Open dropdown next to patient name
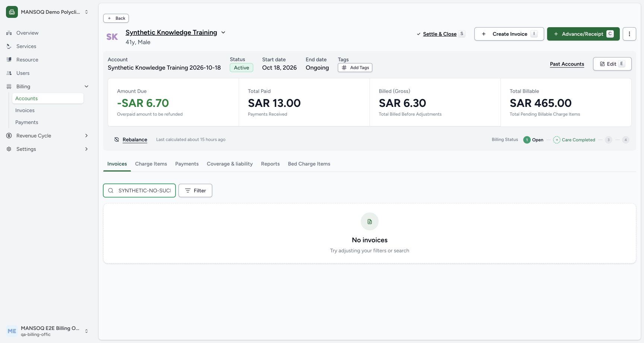 (x=223, y=32)
